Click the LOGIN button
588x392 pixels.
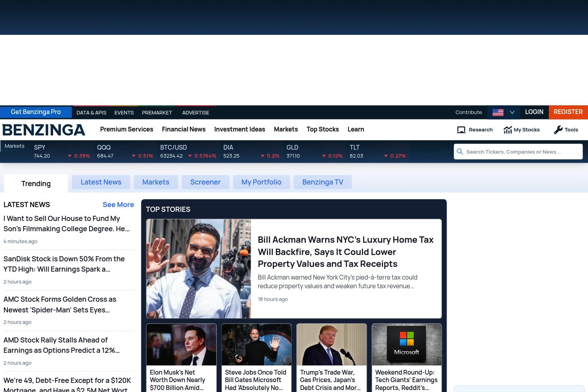534,112
